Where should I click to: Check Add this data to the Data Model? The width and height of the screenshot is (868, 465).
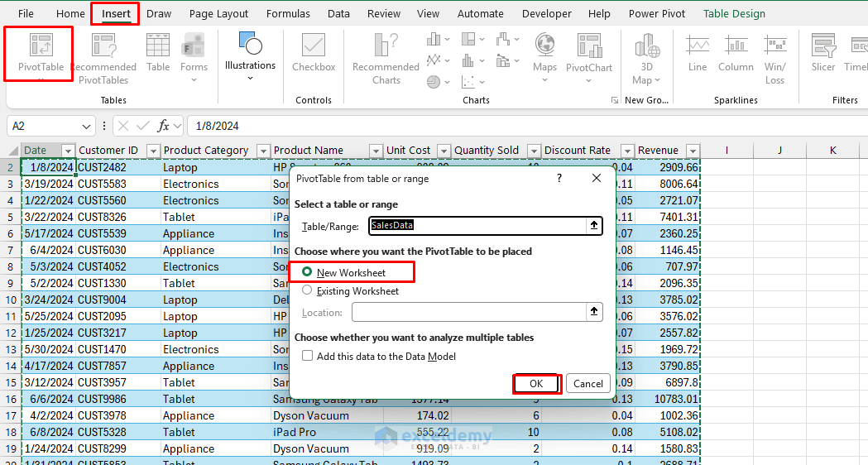[307, 356]
